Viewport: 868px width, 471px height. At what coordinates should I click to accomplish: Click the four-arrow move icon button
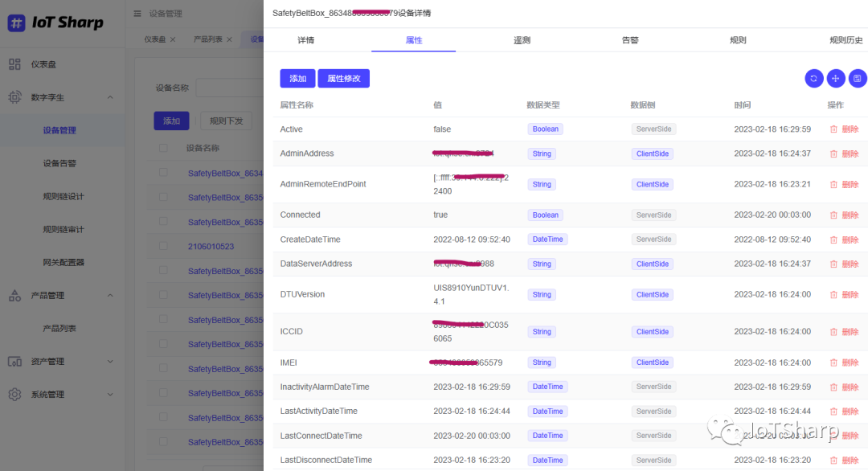click(x=836, y=78)
